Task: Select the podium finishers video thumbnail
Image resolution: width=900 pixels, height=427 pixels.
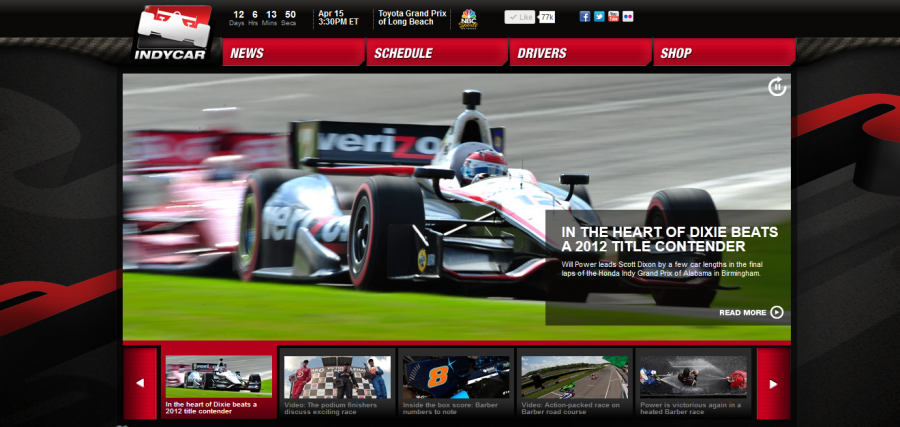Action: pos(338,377)
